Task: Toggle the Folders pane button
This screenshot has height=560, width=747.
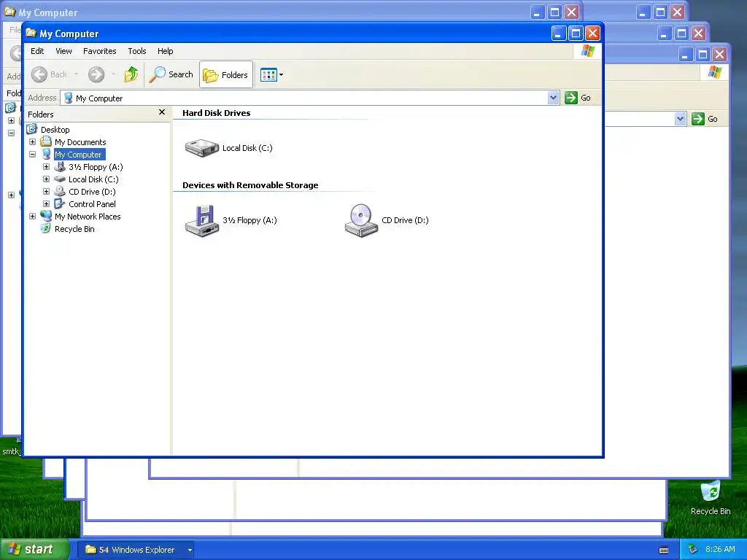Action: pos(226,74)
